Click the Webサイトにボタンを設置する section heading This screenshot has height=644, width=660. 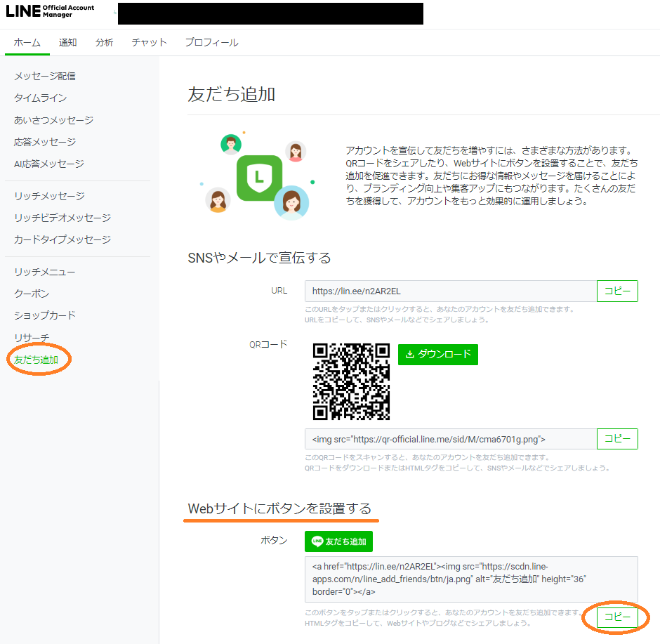(x=279, y=509)
